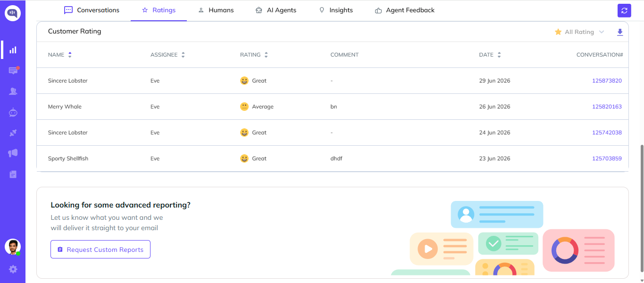Viewport: 644px width, 283px height.
Task: Open conversation link 125873820
Action: point(607,81)
